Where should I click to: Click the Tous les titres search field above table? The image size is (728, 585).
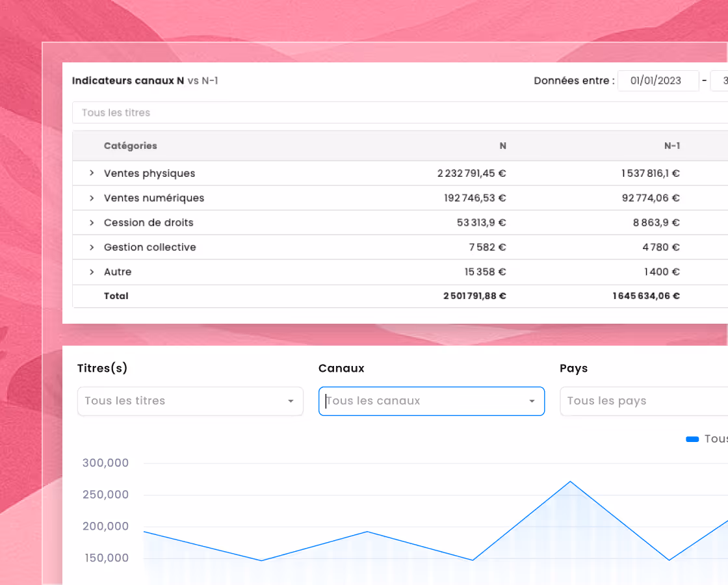pos(400,112)
